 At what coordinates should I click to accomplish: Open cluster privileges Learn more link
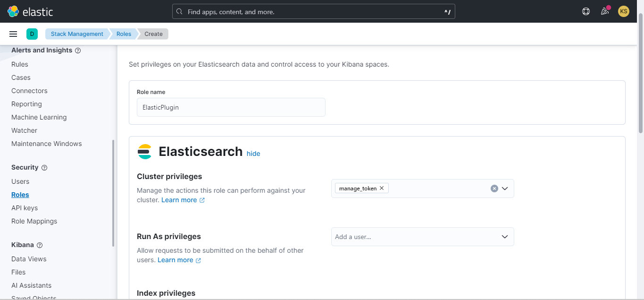point(179,200)
